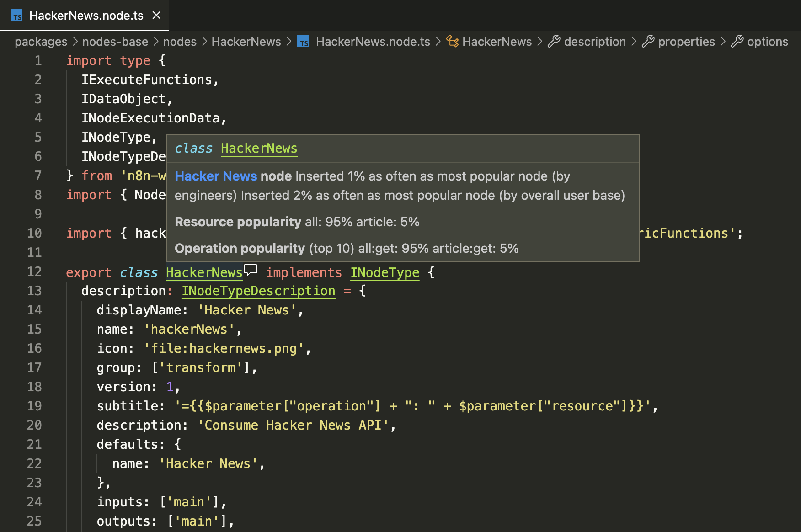Screen dimensions: 801x532
Task: Open 'HackerNews.node.ts' file breadcrumb
Action: point(373,42)
